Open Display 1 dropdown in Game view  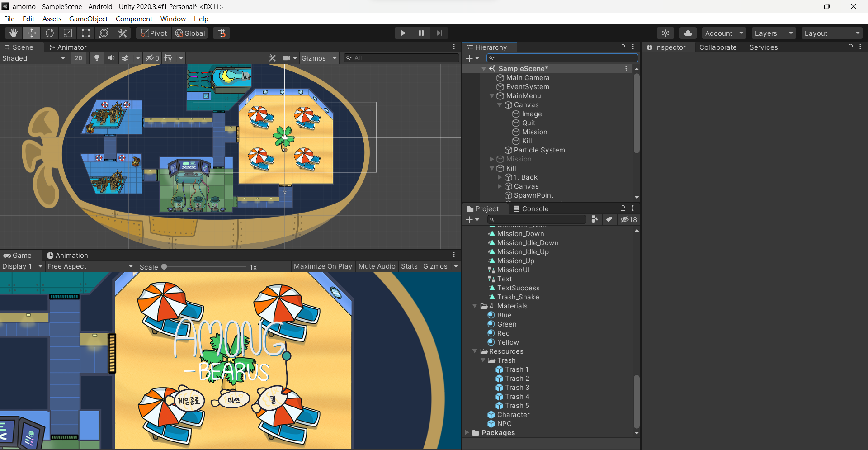click(22, 266)
